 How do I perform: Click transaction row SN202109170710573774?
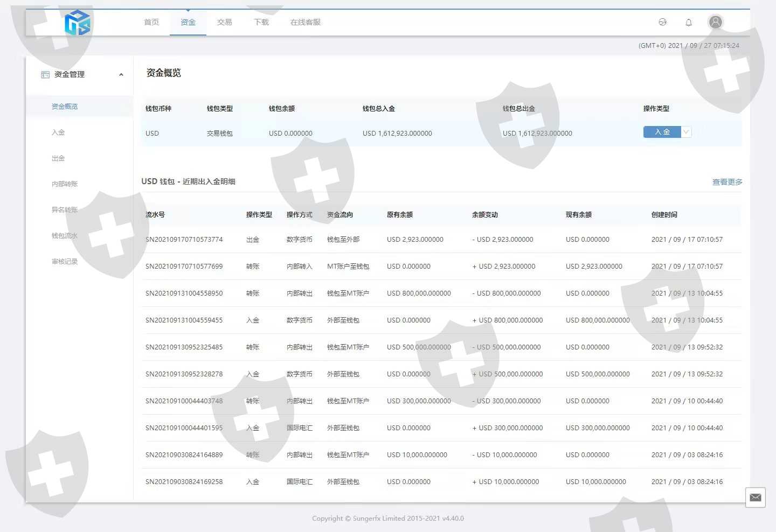[441, 240]
